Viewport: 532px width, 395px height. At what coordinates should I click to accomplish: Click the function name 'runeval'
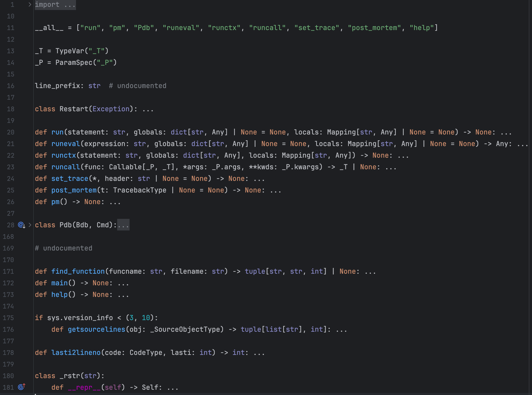(x=66, y=144)
